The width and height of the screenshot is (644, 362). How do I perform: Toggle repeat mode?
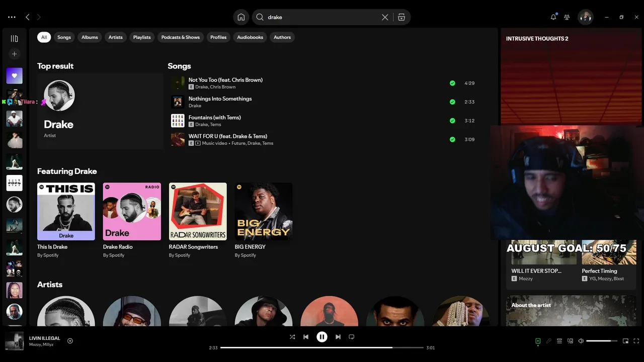(x=352, y=337)
